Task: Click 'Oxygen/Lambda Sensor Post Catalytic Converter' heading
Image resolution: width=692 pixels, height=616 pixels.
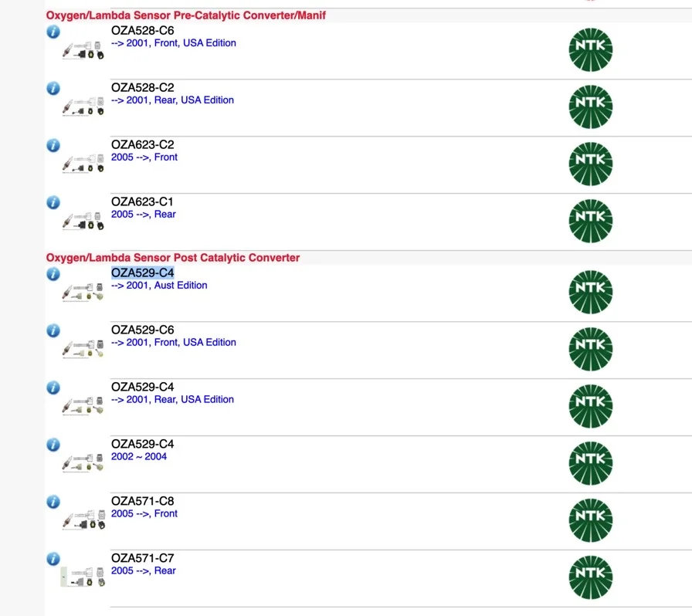Action: (x=173, y=258)
